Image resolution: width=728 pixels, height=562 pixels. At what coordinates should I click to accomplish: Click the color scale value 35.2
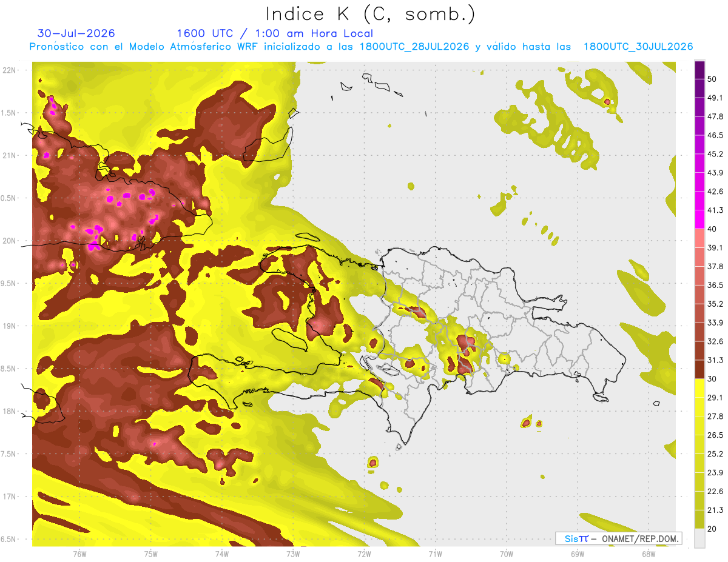[715, 304]
